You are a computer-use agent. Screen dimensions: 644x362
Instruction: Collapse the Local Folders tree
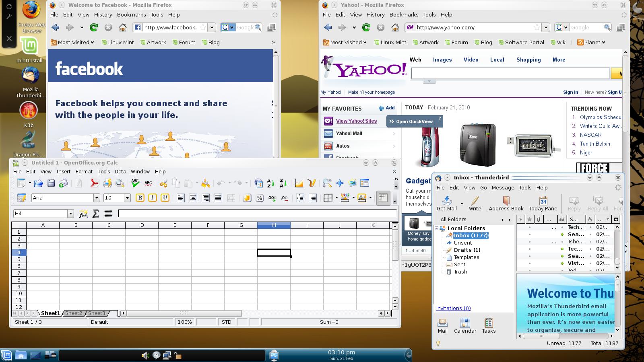pyautogui.click(x=436, y=228)
